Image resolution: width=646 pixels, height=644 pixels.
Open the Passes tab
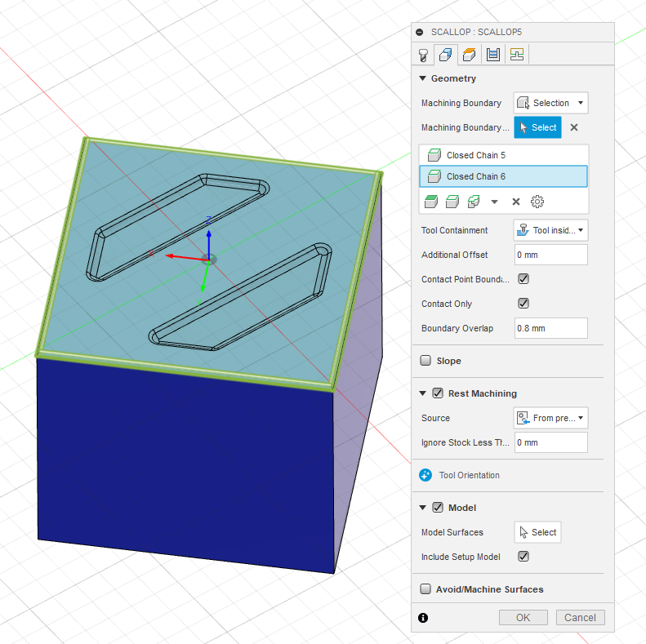(492, 55)
